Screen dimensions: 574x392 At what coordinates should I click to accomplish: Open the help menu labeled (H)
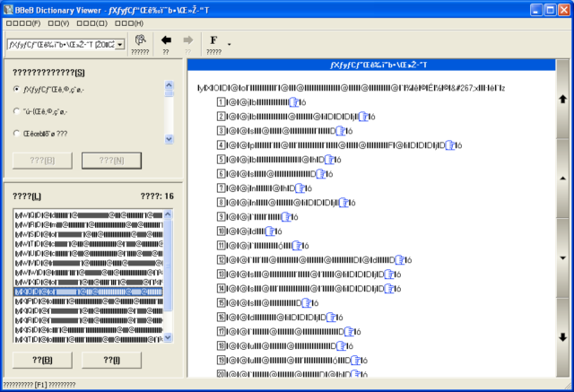tap(129, 23)
